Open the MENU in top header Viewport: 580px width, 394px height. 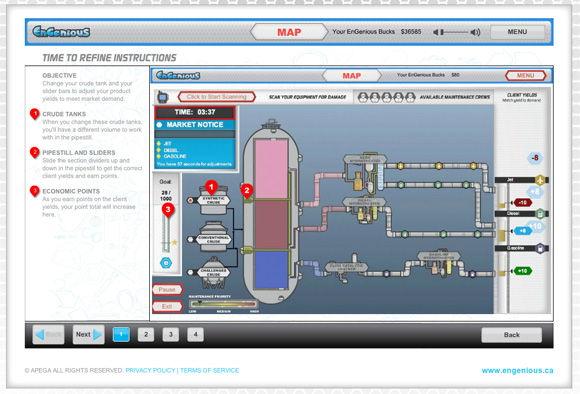(x=517, y=32)
